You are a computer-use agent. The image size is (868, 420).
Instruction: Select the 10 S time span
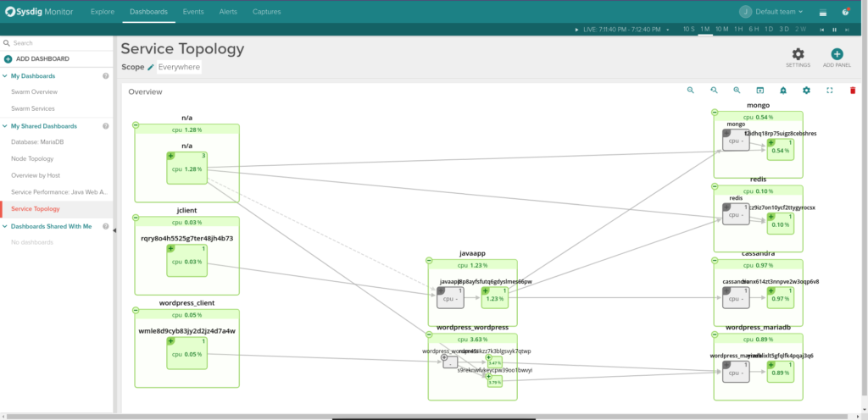click(688, 29)
